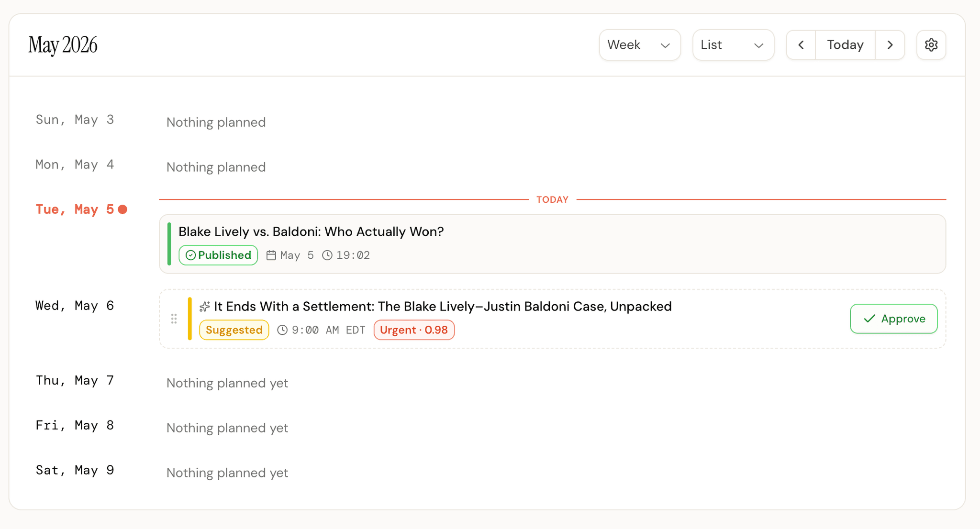980x529 pixels.
Task: Go to next week arrow
Action: 890,45
